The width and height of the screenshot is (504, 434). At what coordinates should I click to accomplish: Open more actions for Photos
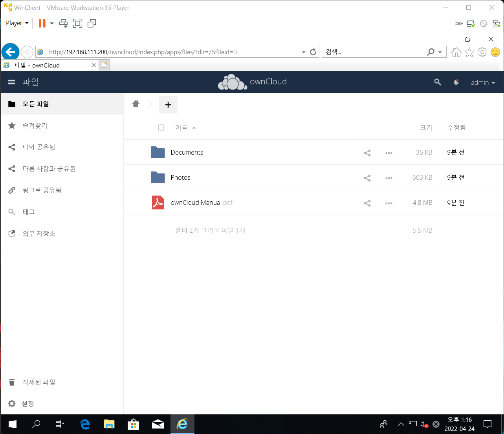tap(389, 178)
